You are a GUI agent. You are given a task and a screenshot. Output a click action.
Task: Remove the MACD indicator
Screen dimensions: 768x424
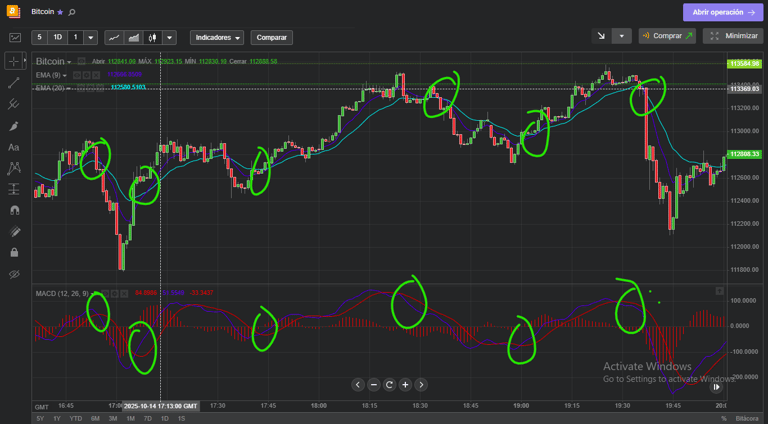click(124, 293)
